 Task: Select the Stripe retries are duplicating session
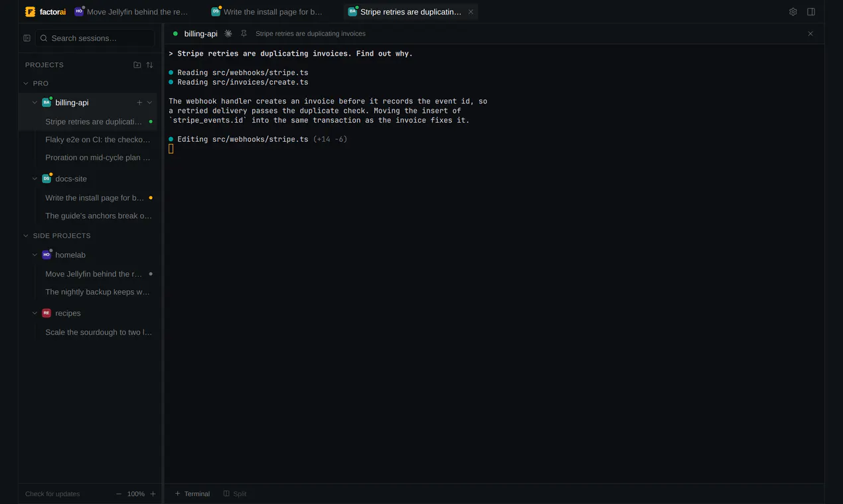[x=94, y=122]
